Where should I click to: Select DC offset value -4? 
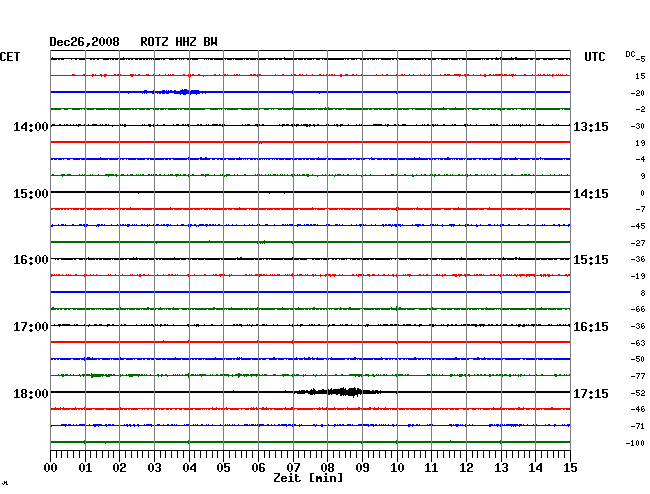pyautogui.click(x=640, y=159)
